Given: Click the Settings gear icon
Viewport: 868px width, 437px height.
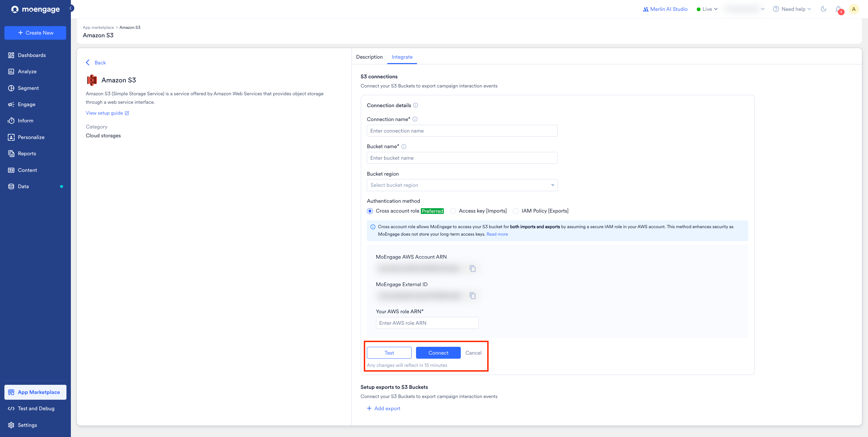Looking at the screenshot, I should [11, 425].
